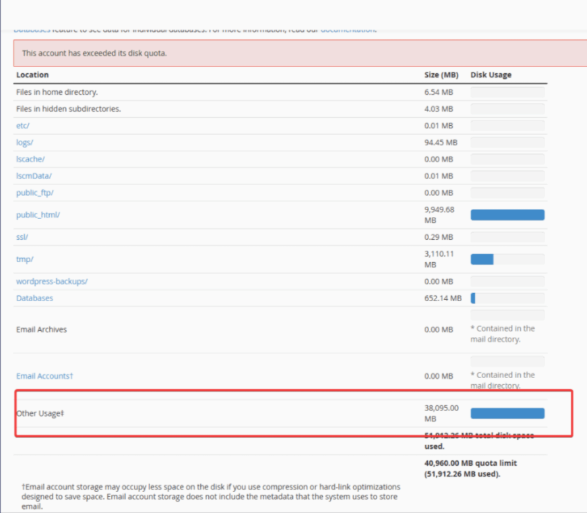Open the public_html/ directory link
The image size is (587, 523).
click(x=38, y=215)
